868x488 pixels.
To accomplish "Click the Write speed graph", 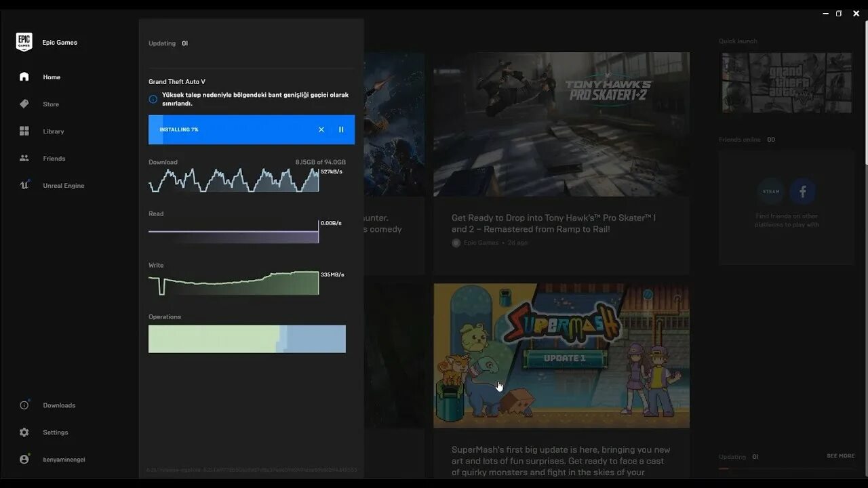I will (x=234, y=283).
